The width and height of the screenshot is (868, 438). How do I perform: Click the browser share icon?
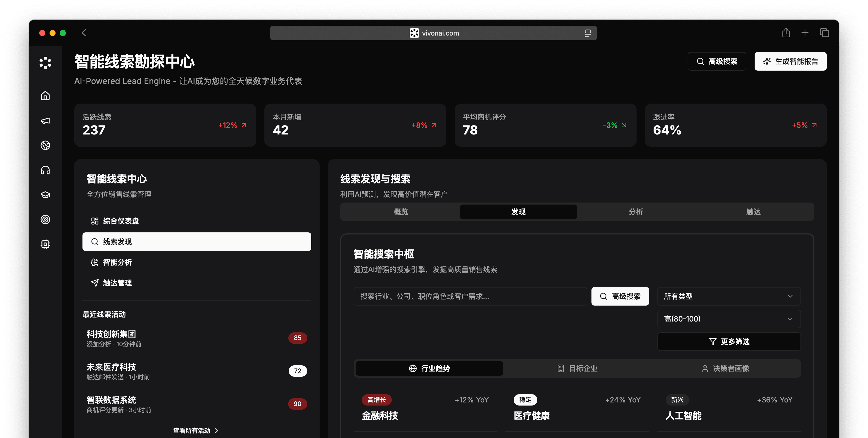pyautogui.click(x=786, y=33)
